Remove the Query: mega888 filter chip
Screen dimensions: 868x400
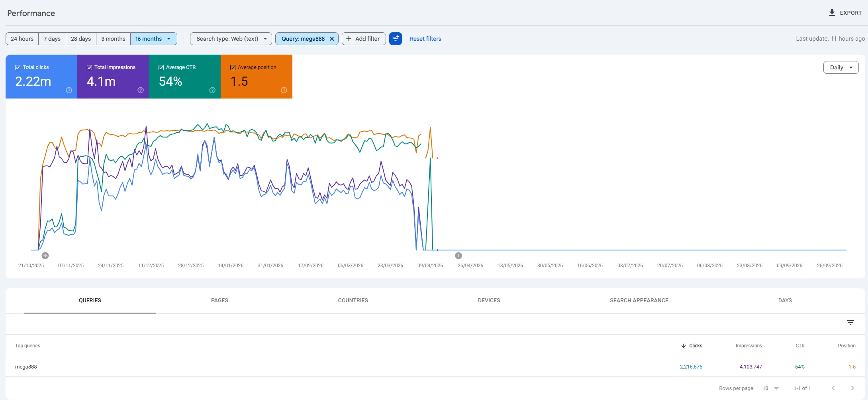click(x=332, y=39)
